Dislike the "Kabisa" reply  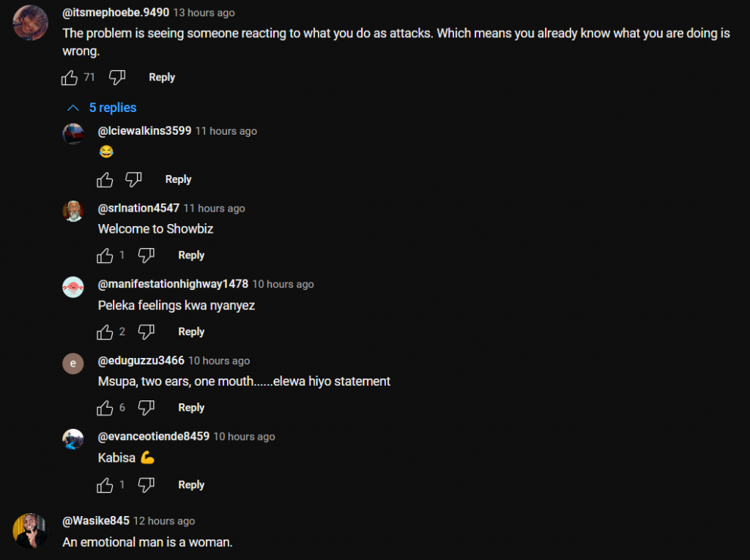coord(146,485)
